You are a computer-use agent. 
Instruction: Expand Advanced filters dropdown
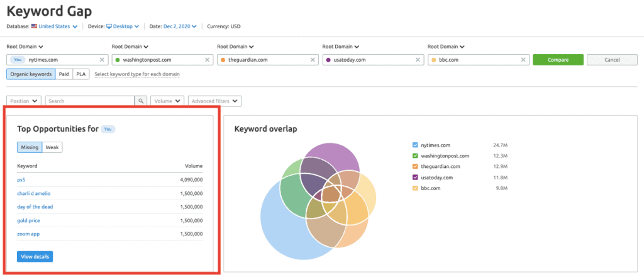point(214,101)
